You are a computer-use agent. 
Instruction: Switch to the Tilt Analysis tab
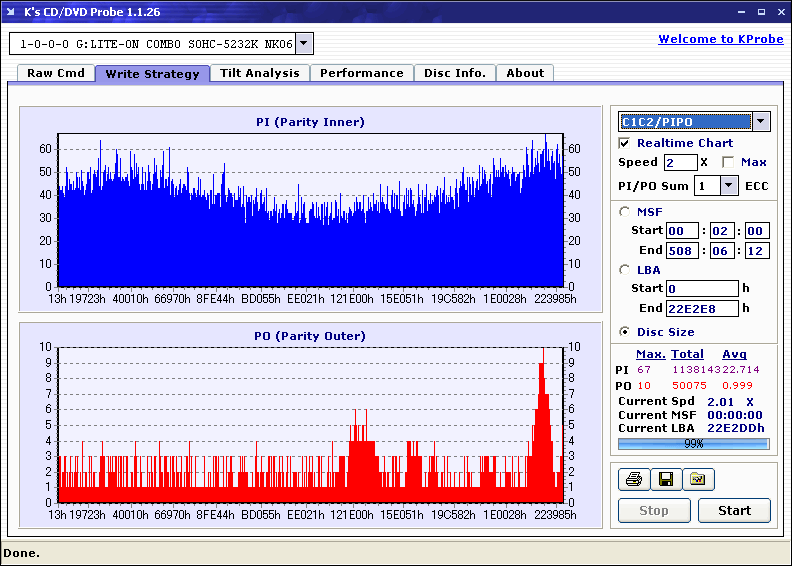point(260,73)
